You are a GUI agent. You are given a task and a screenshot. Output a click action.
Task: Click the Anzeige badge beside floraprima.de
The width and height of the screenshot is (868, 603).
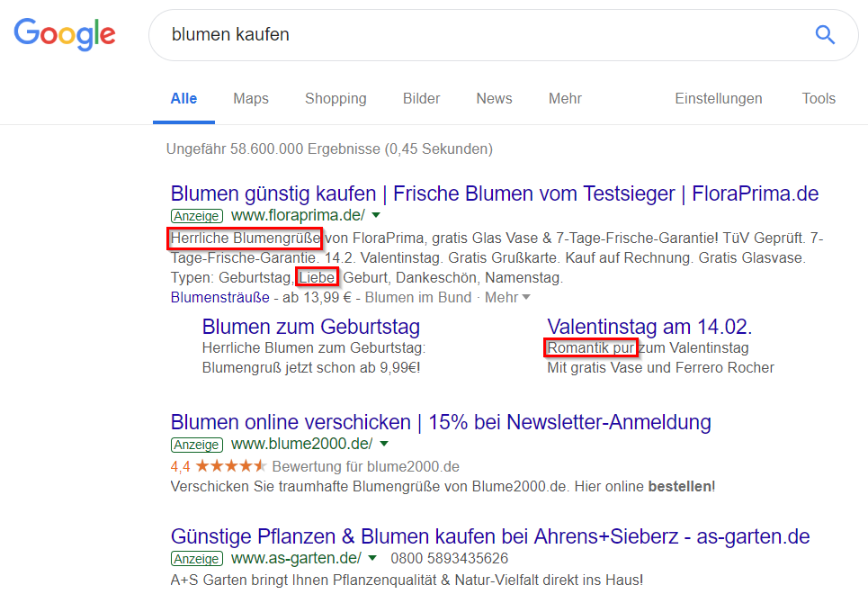196,216
